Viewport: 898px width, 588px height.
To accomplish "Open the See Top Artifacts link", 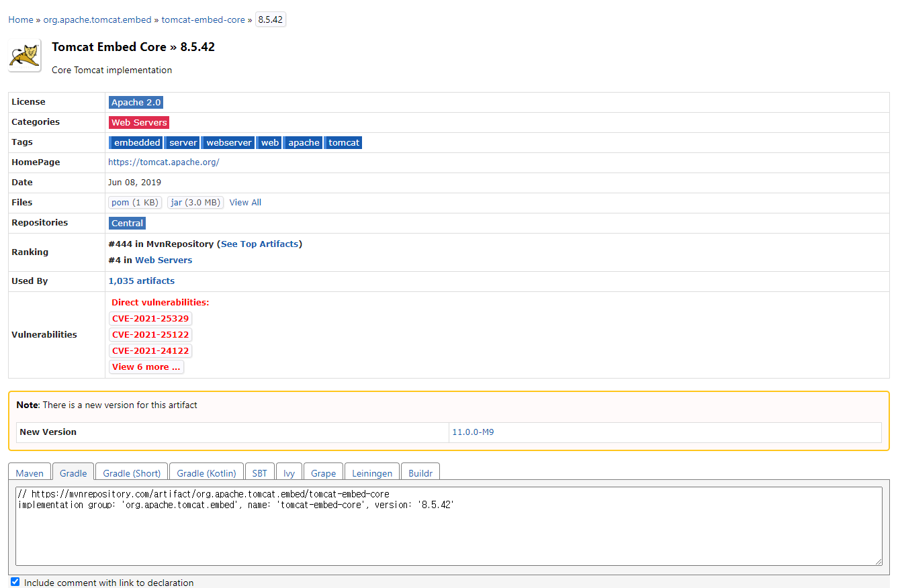I will (x=260, y=244).
